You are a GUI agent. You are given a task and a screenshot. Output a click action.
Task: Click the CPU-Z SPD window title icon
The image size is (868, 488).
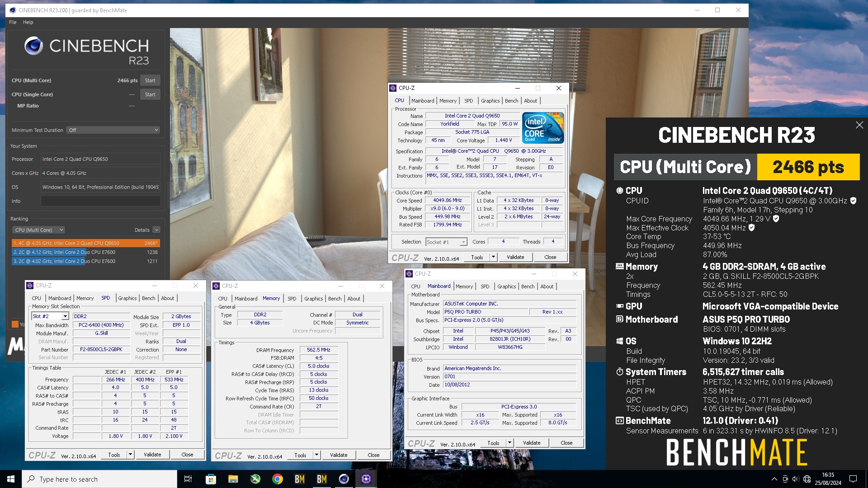(x=30, y=286)
